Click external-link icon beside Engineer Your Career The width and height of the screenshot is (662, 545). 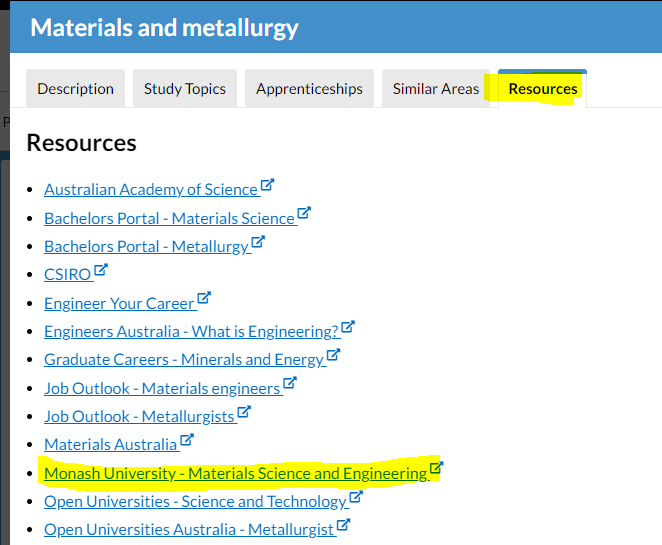pyautogui.click(x=204, y=298)
